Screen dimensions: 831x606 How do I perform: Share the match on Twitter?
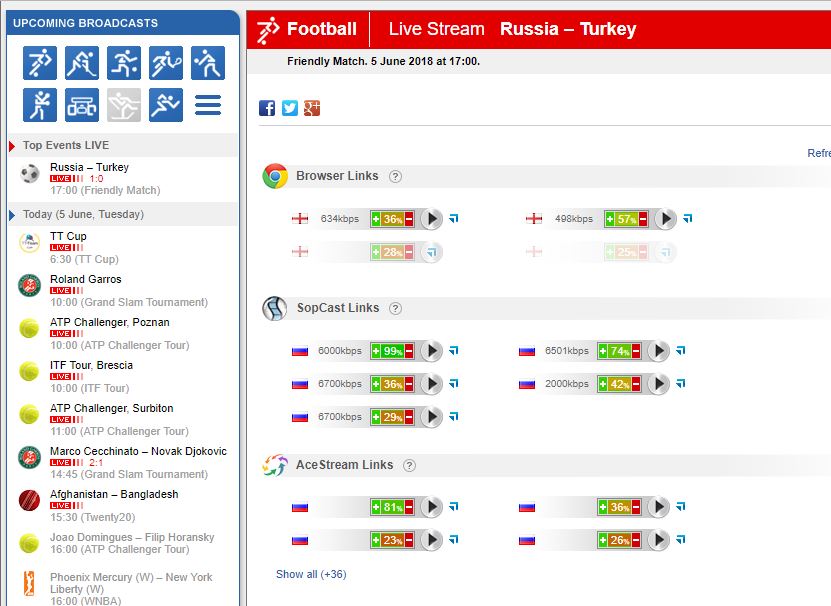pyautogui.click(x=289, y=108)
